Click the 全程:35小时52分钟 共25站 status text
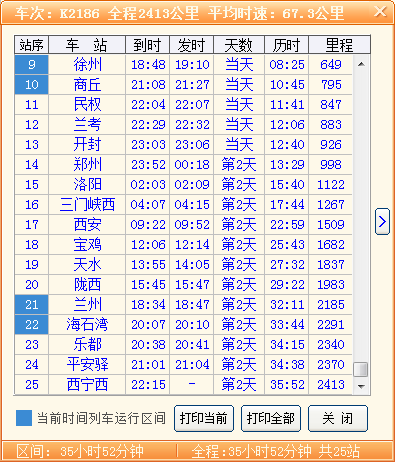Viewport: 395px width, 462px height. coord(276,452)
